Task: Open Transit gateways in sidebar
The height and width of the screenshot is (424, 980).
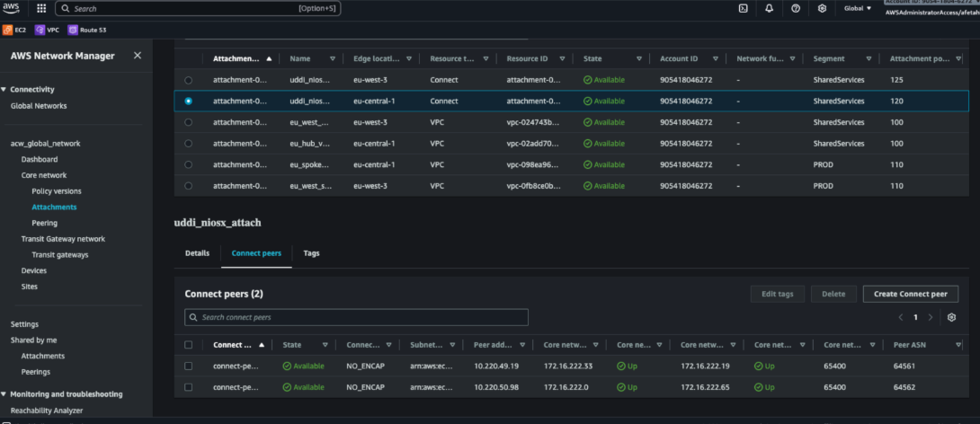Action: [60, 255]
